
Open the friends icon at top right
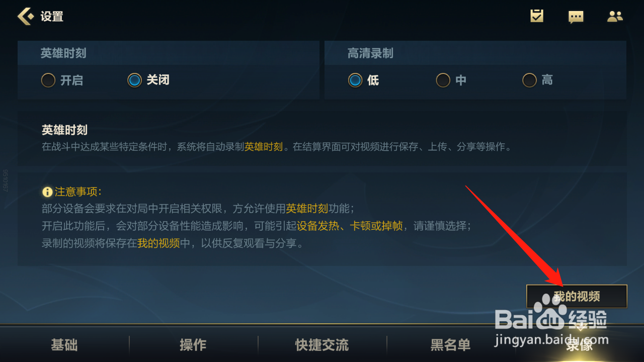[x=615, y=16]
